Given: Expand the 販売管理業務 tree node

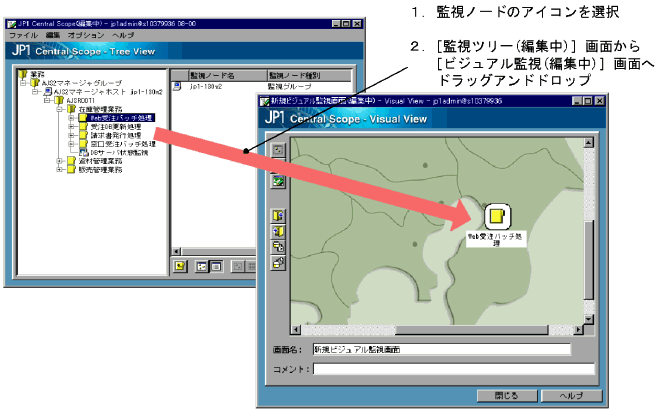Looking at the screenshot, I should click(x=60, y=170).
